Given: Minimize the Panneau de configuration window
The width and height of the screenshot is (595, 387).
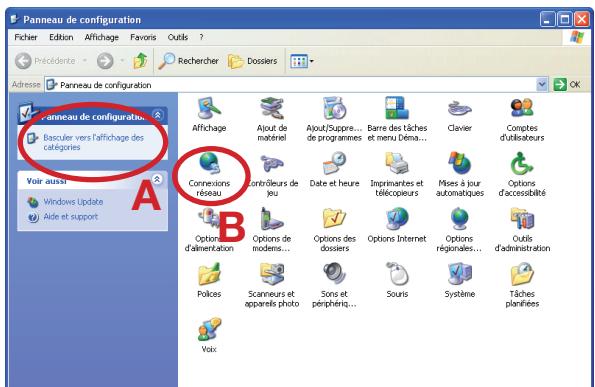Looking at the screenshot, I should [547, 19].
